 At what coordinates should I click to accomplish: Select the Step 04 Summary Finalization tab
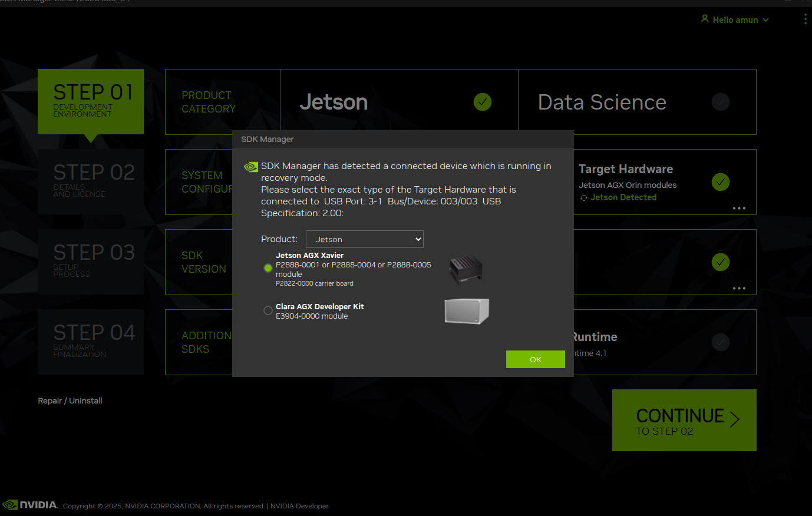click(x=91, y=342)
